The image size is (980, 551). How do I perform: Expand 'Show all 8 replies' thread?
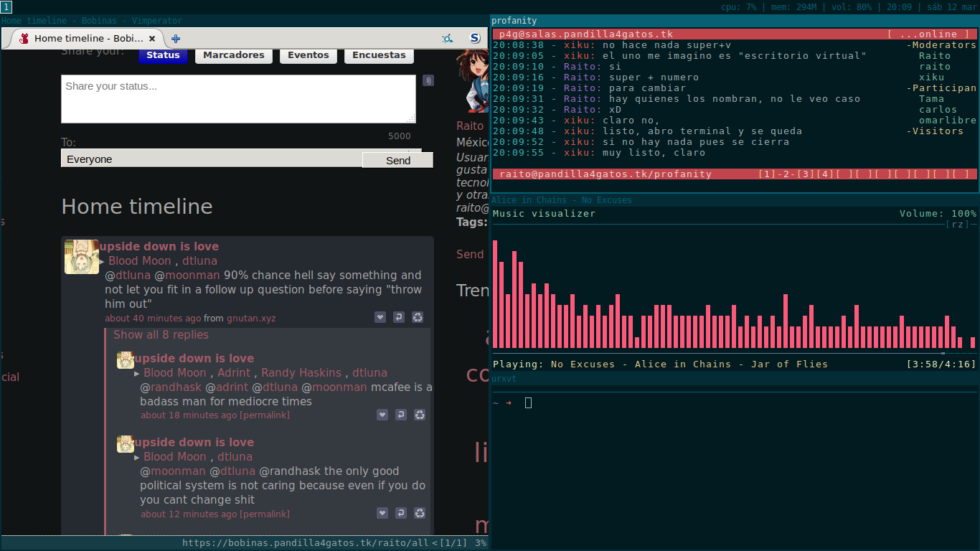click(161, 334)
